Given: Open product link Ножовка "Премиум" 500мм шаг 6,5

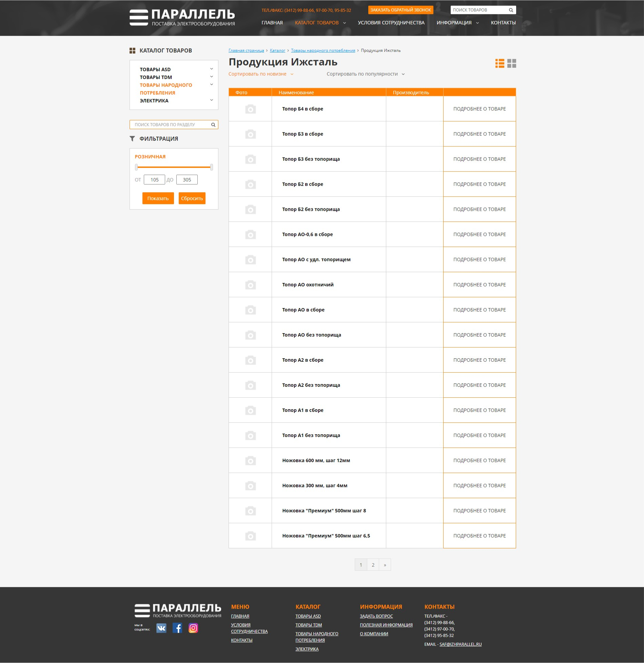Looking at the screenshot, I should click(x=326, y=536).
